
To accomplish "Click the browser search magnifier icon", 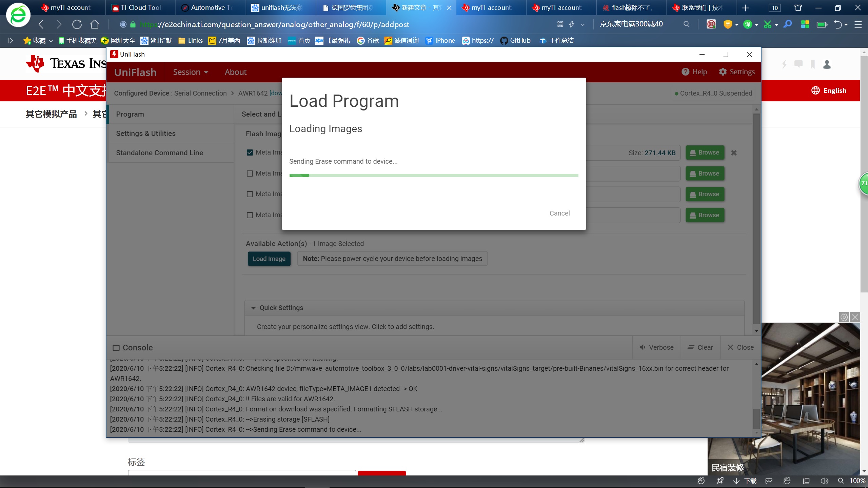I will 686,24.
